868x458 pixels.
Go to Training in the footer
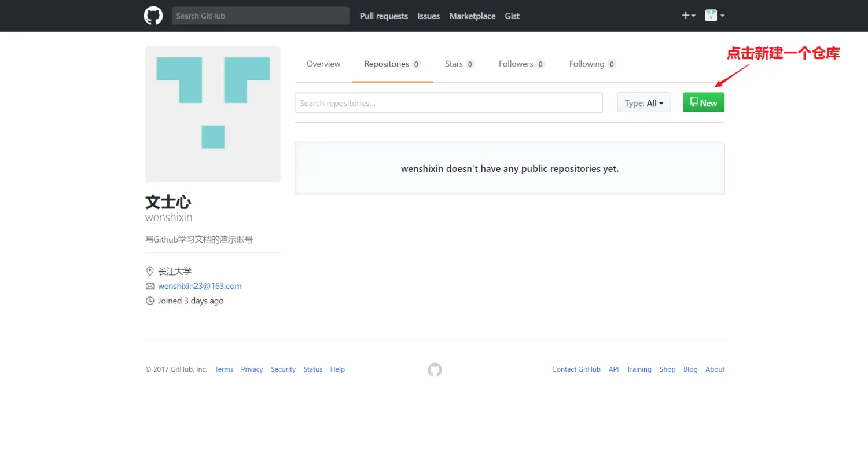point(639,369)
